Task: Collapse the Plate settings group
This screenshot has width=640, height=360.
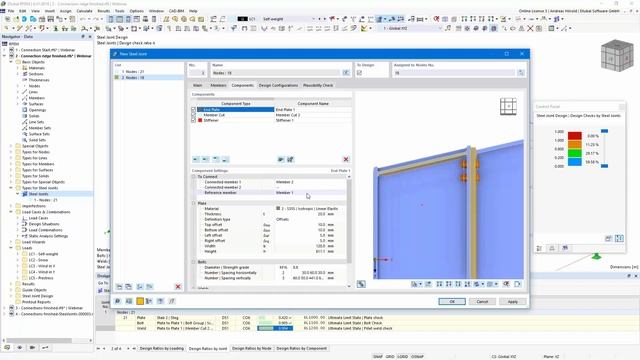Action: click(x=194, y=203)
